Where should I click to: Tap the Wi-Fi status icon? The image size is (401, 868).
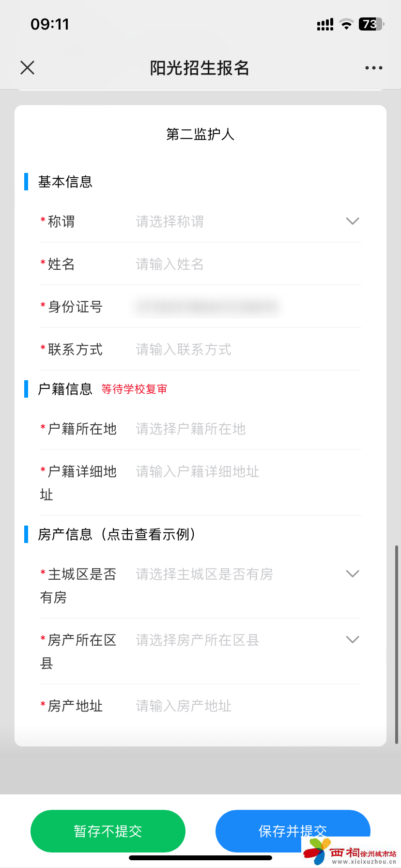(x=346, y=24)
